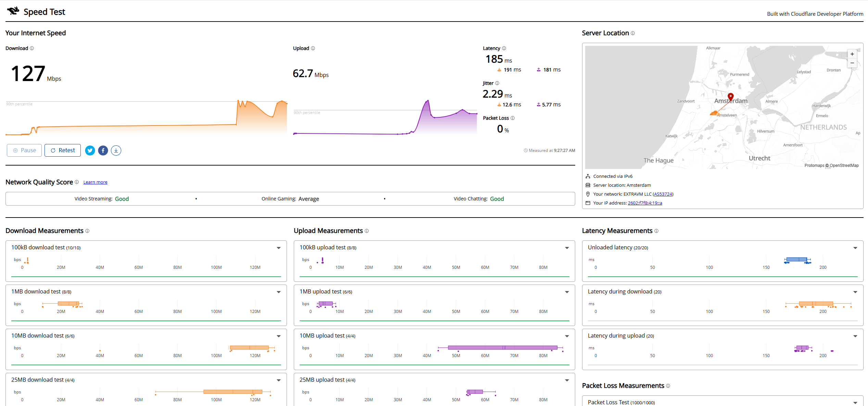The width and height of the screenshot is (868, 406).
Task: Open the Packet Loss info icon
Action: [513, 118]
